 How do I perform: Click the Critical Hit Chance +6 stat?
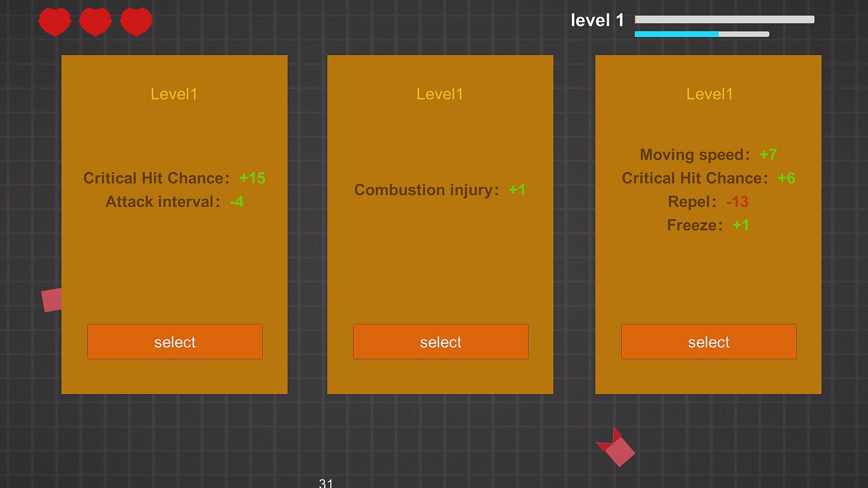tap(708, 178)
